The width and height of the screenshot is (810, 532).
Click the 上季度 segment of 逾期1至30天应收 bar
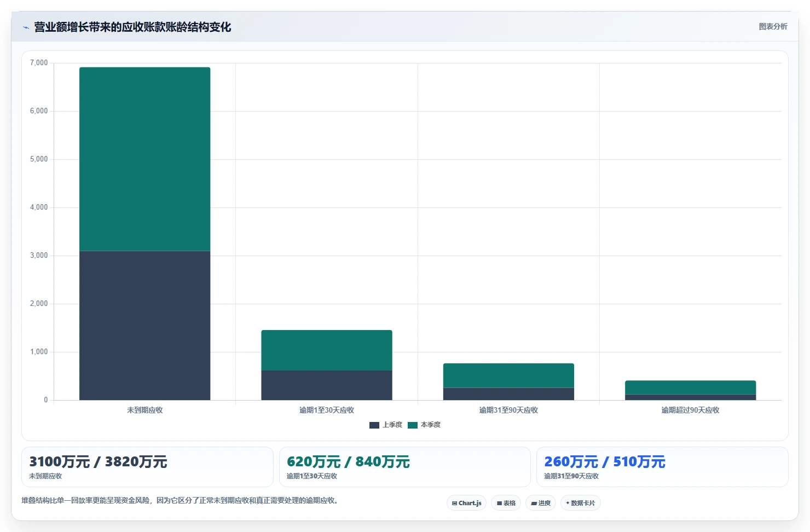(x=327, y=385)
